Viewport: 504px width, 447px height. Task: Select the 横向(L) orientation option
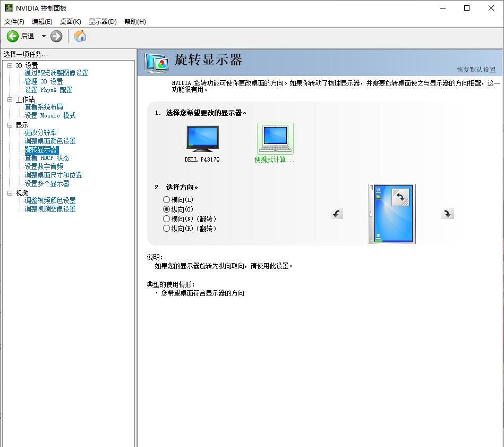tap(166, 199)
